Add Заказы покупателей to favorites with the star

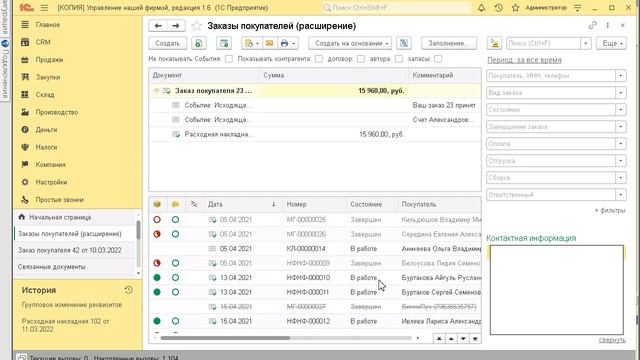[x=196, y=26]
